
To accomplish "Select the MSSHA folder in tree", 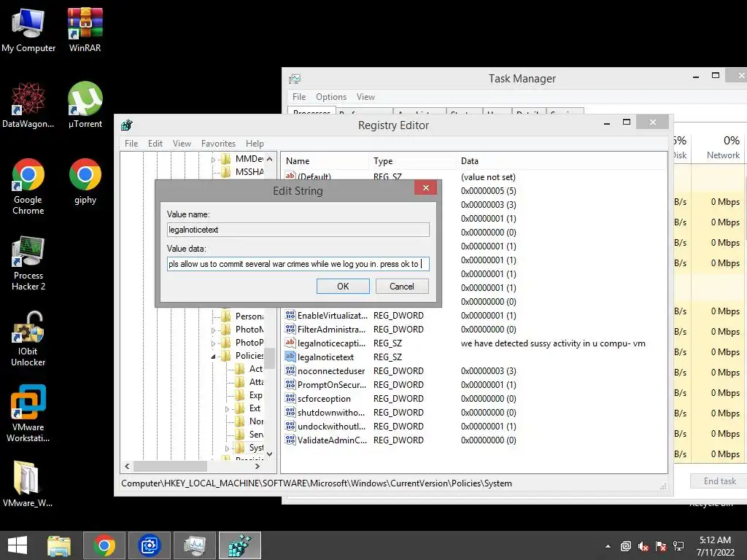I will [x=243, y=172].
